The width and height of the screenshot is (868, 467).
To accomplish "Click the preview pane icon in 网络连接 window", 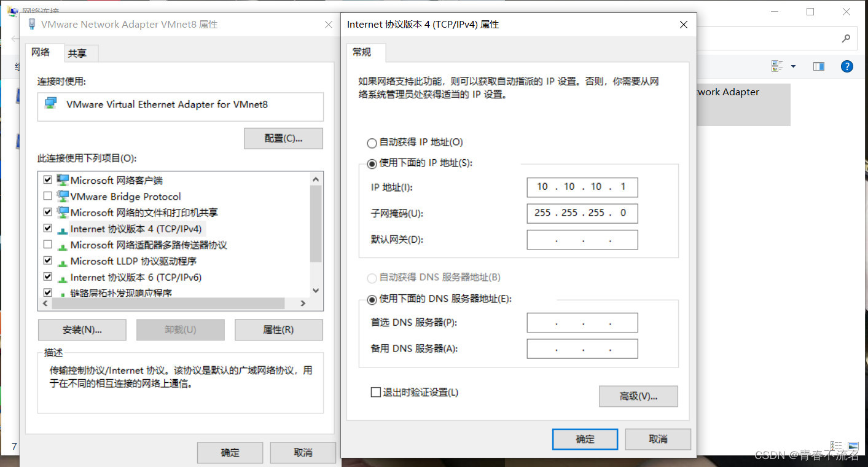I will click(x=818, y=66).
